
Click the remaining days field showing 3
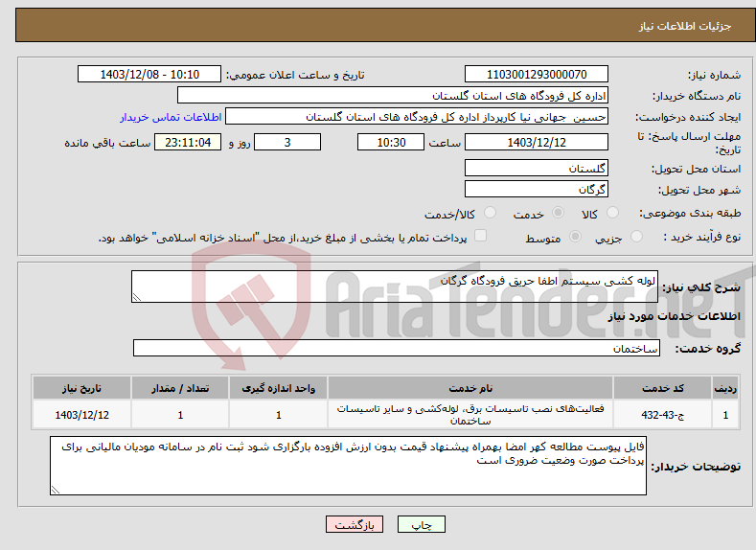[x=287, y=142]
